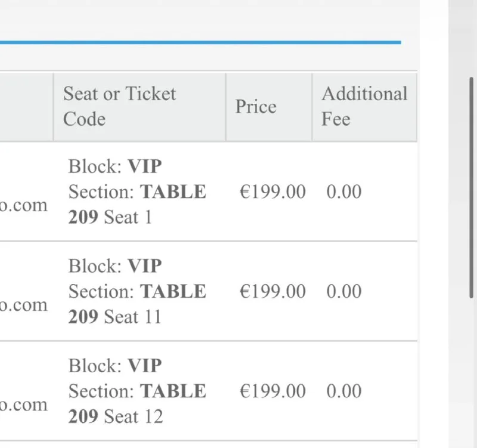The width and height of the screenshot is (477, 448).
Task: Click the bold "VIP" text in Seat 1 row
Action: pos(145,166)
